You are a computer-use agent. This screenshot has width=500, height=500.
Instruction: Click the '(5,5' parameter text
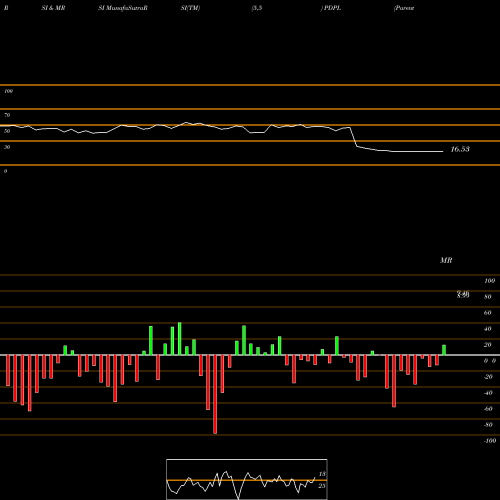tap(257, 8)
